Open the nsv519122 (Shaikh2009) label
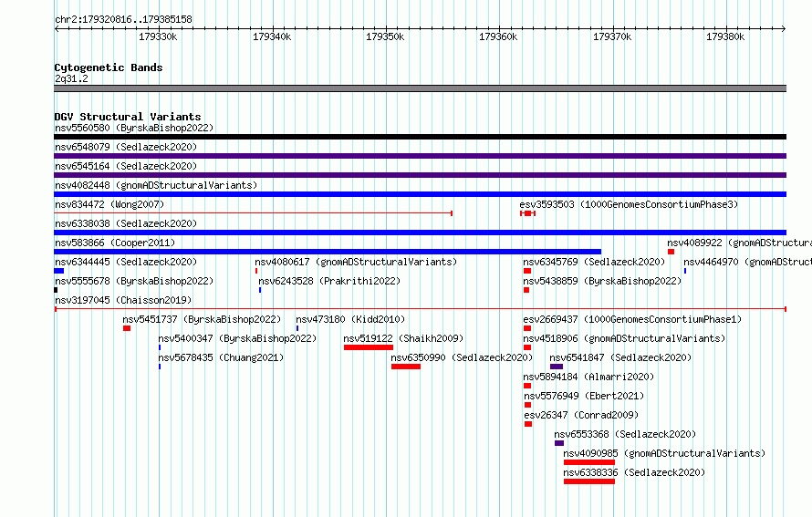Screen dimensions: 812x517 point(403,338)
